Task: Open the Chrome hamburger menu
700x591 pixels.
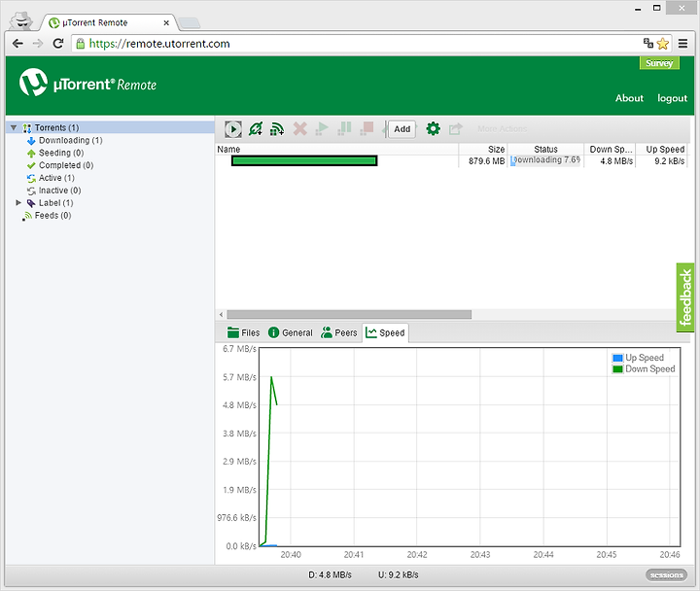Action: click(682, 44)
